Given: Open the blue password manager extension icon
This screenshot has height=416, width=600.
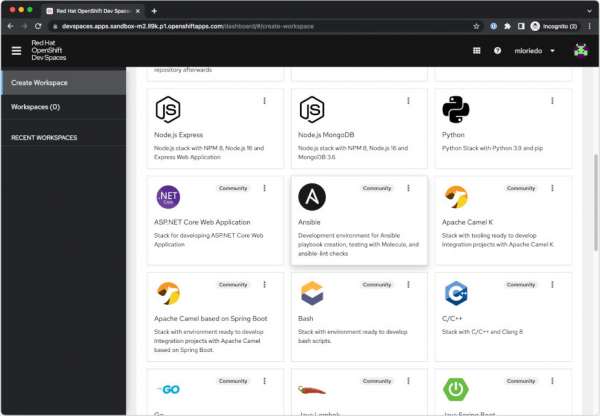Looking at the screenshot, I should point(493,26).
